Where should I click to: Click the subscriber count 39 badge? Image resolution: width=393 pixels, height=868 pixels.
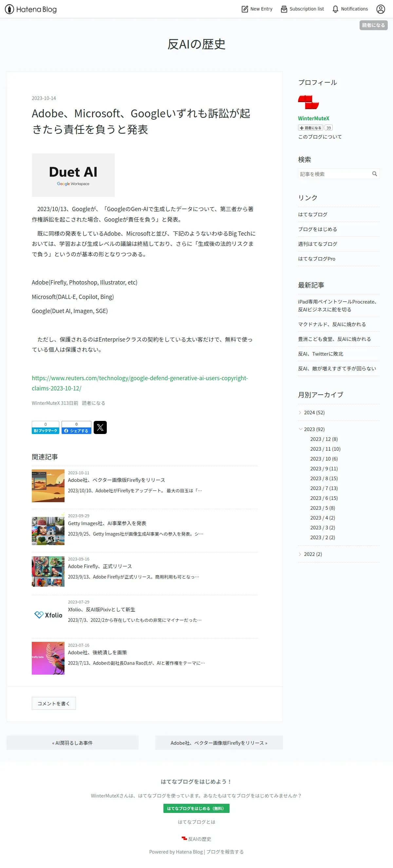pos(328,128)
